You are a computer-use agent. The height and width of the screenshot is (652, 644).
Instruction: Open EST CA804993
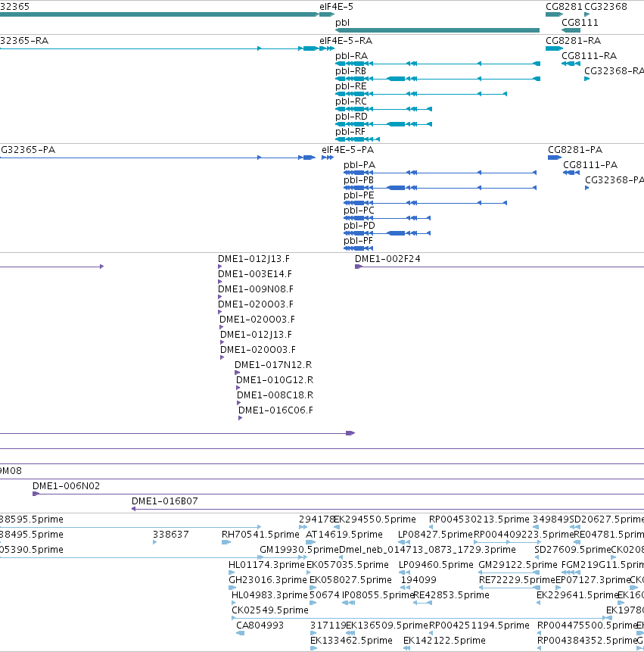(x=260, y=625)
